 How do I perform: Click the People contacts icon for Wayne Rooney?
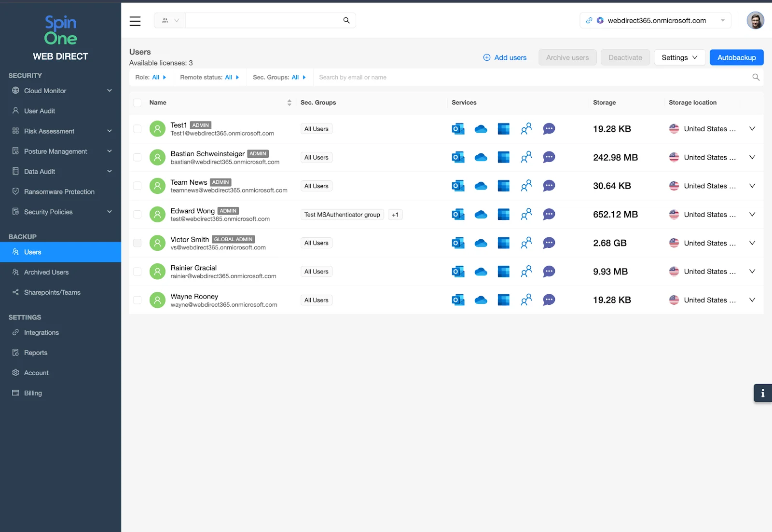[526, 300]
